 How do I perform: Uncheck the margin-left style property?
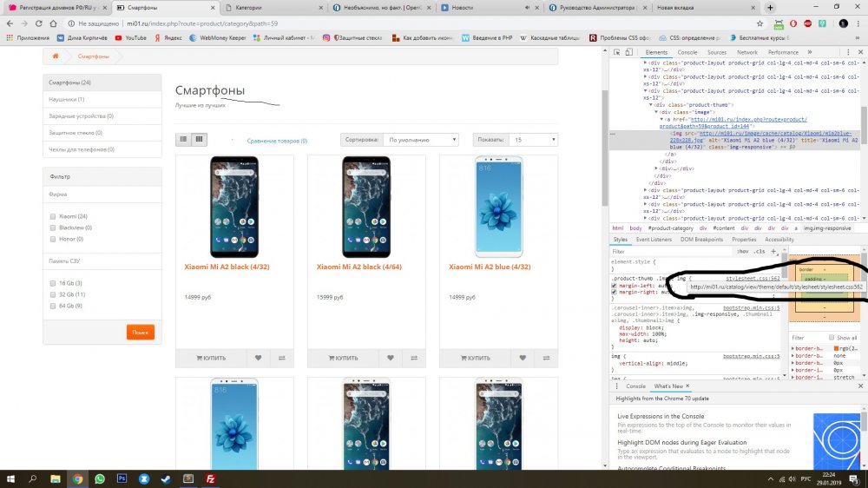point(614,286)
